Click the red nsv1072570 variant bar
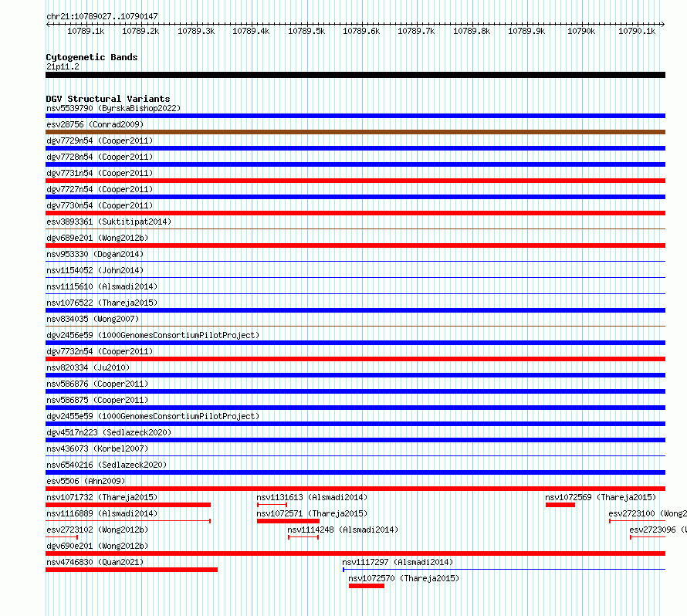687x616 pixels. pyautogui.click(x=367, y=586)
